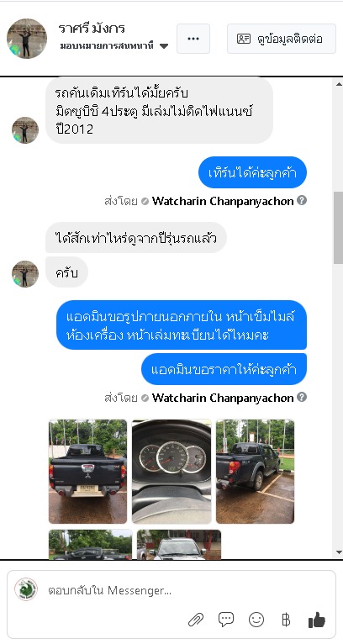
Task: Click the scrollbar down arrow
Action: coord(339,552)
